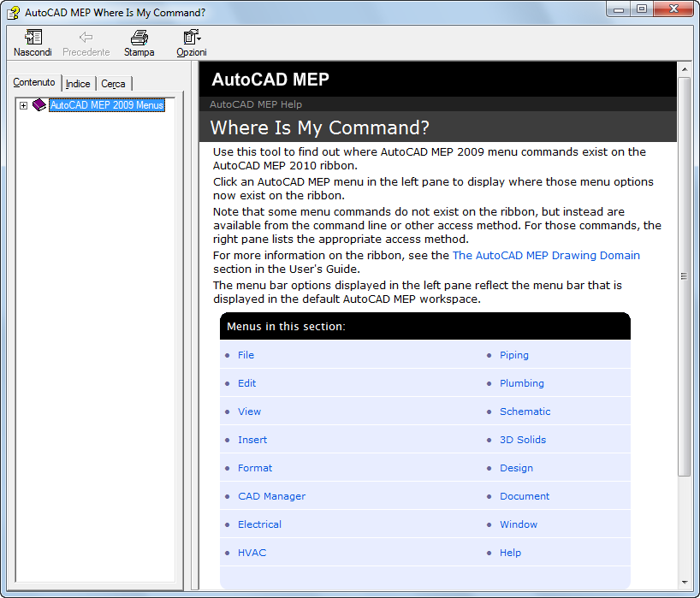Image resolution: width=700 pixels, height=598 pixels.
Task: Open the Opzioni toolbar icon
Action: pos(192,38)
